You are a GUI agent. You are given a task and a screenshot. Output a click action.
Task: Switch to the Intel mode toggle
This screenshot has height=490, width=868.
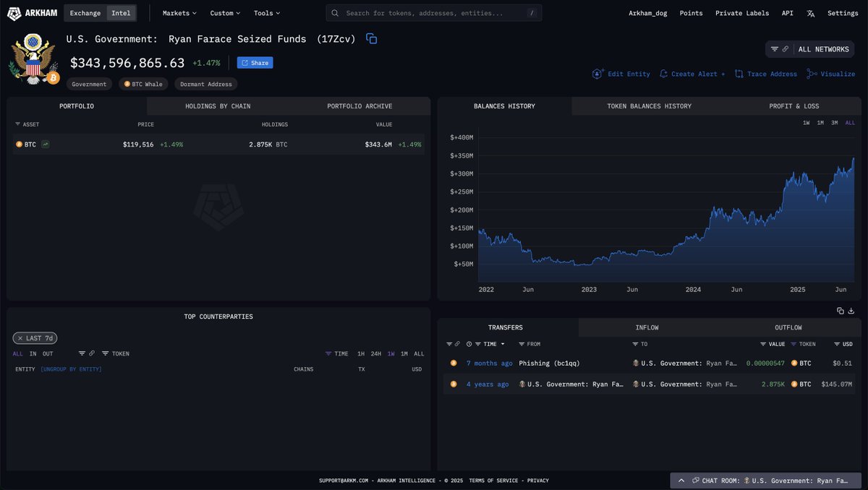121,13
